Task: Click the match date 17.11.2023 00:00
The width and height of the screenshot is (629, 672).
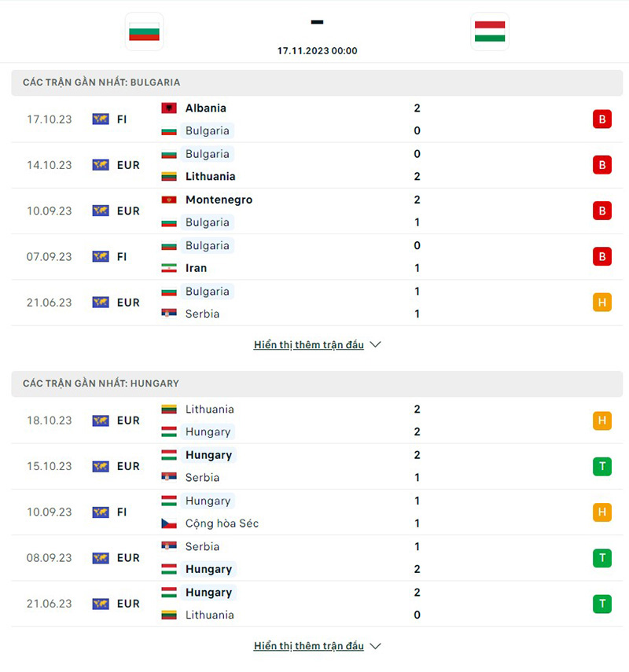Action: [x=317, y=50]
